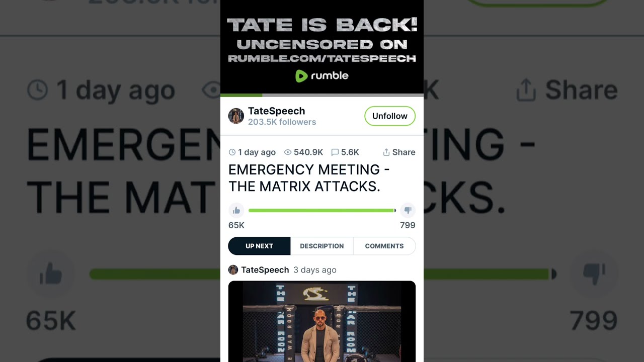The image size is (644, 362).
Task: Click the thumbs up like icon
Action: [236, 210]
